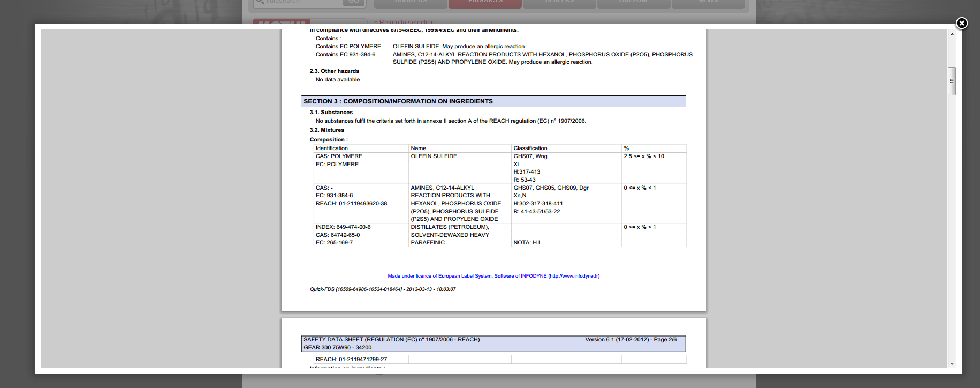This screenshot has width=980, height=388.
Task: Click 'H:302-317-318-411' hazard codes
Action: click(538, 204)
